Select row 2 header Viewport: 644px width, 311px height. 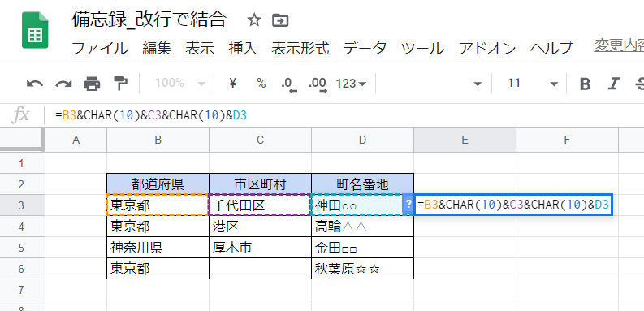pos(22,184)
